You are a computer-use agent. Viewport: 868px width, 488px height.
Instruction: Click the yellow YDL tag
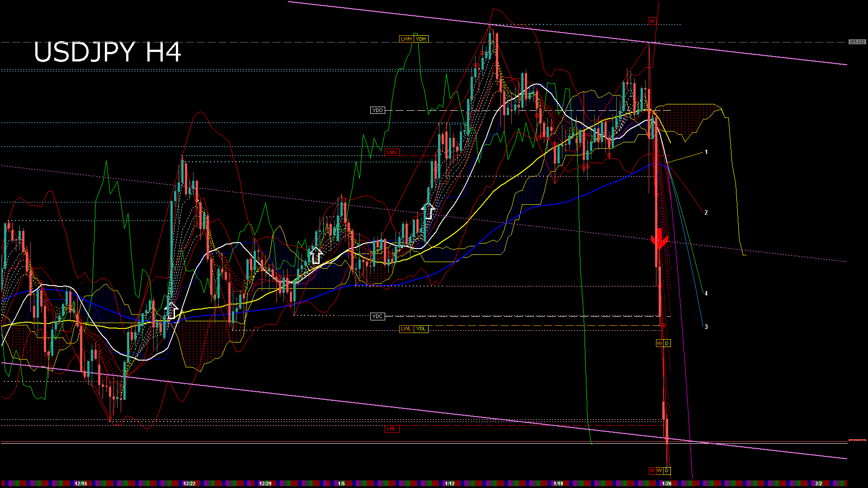421,328
